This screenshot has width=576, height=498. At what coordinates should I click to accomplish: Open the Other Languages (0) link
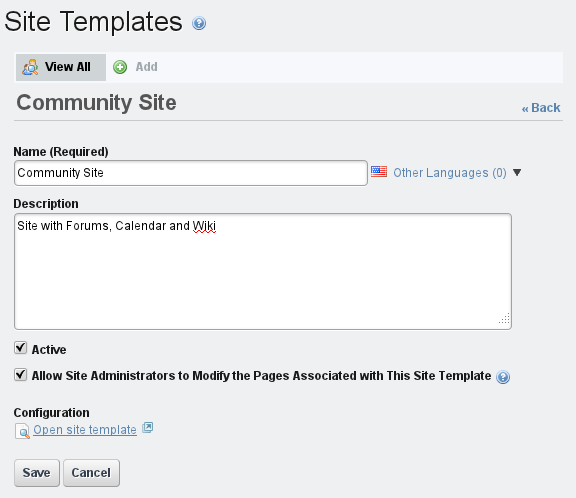point(450,173)
